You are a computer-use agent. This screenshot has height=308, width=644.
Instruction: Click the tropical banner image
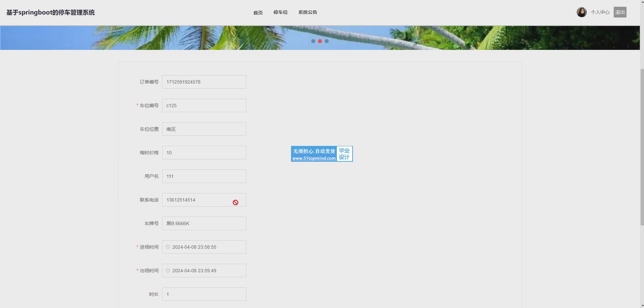(x=320, y=38)
